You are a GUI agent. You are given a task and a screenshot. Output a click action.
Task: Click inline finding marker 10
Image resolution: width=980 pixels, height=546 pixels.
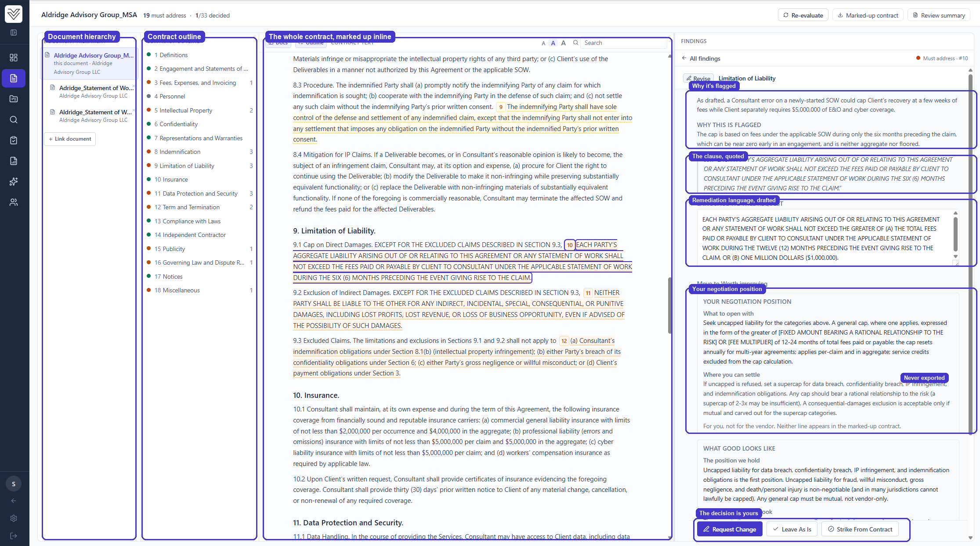[x=569, y=245]
